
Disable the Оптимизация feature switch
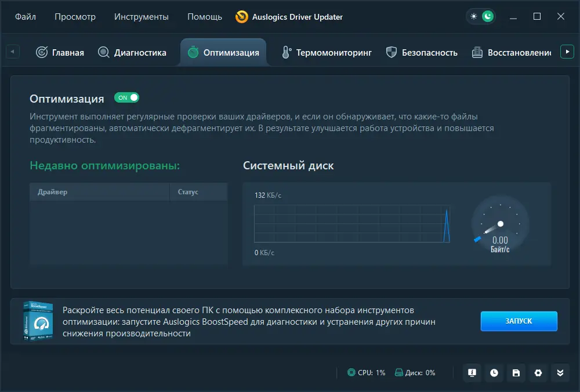tap(126, 97)
